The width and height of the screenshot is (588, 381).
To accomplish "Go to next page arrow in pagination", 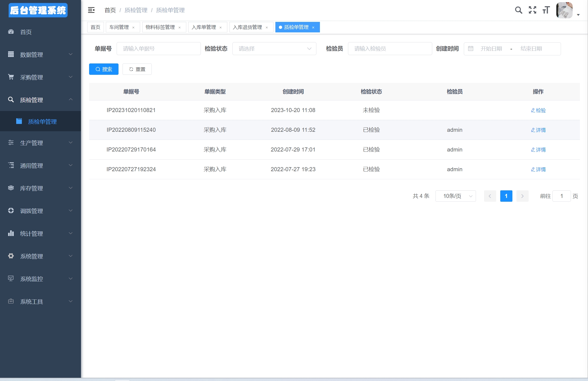I will click(x=522, y=196).
